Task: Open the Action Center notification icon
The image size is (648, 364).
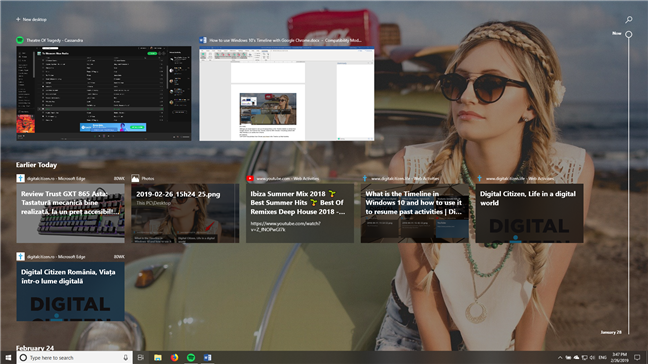Action: pyautogui.click(x=637, y=357)
